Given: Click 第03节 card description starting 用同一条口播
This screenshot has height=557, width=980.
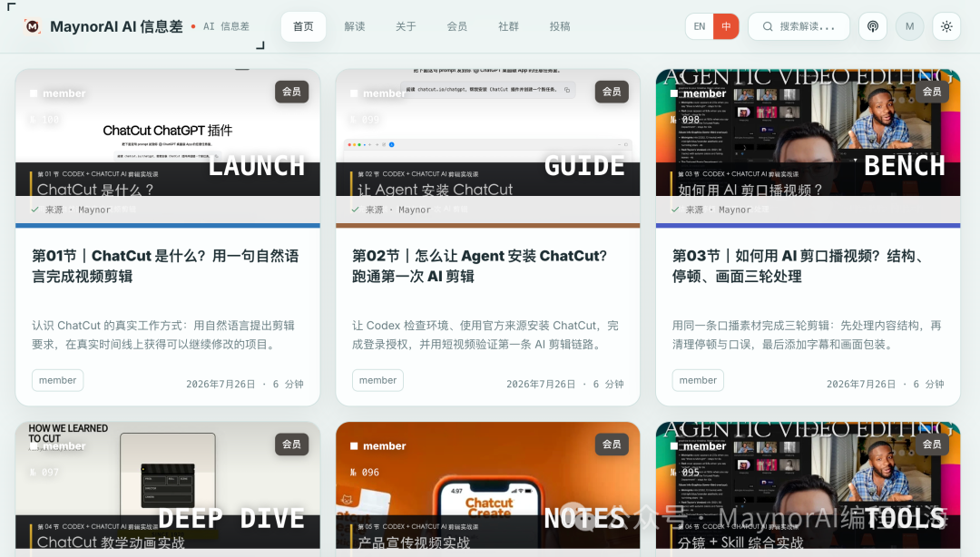Looking at the screenshot, I should [x=807, y=335].
